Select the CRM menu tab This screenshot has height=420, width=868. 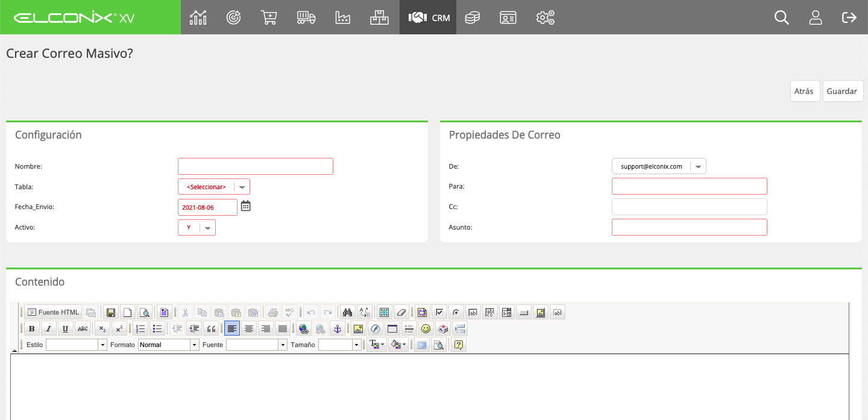click(428, 17)
